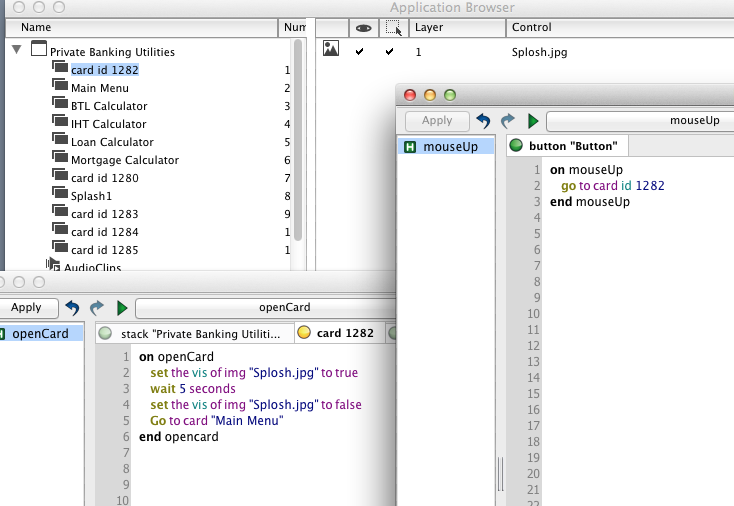Select the Loan Calculator card in tree
The width and height of the screenshot is (734, 506).
111,142
